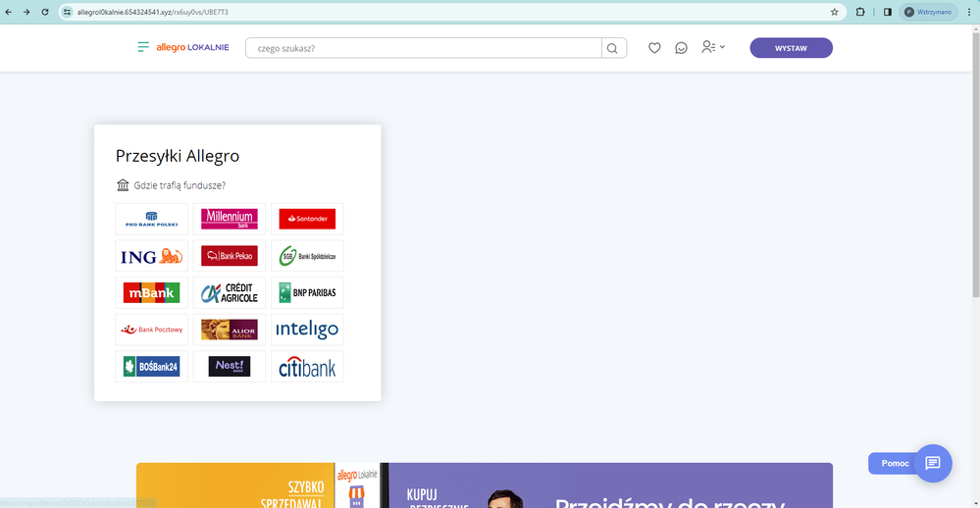980x508 pixels.
Task: Choose Millennium bank tile
Action: pyautogui.click(x=230, y=219)
